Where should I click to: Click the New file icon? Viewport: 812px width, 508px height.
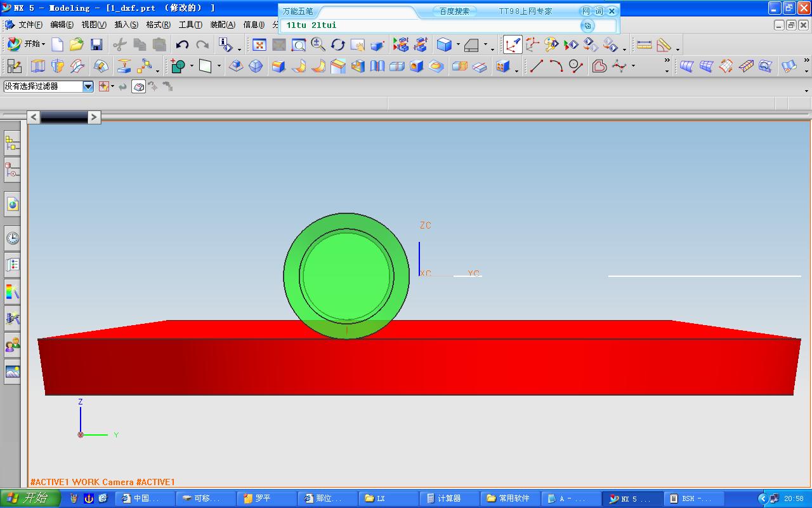(x=57, y=44)
